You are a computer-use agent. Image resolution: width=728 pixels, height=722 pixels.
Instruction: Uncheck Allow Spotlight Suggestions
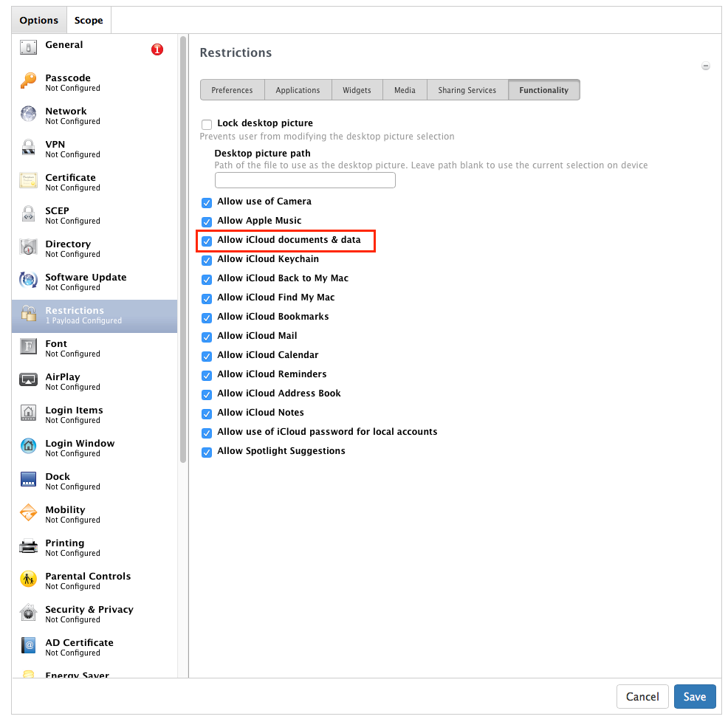pyautogui.click(x=207, y=452)
